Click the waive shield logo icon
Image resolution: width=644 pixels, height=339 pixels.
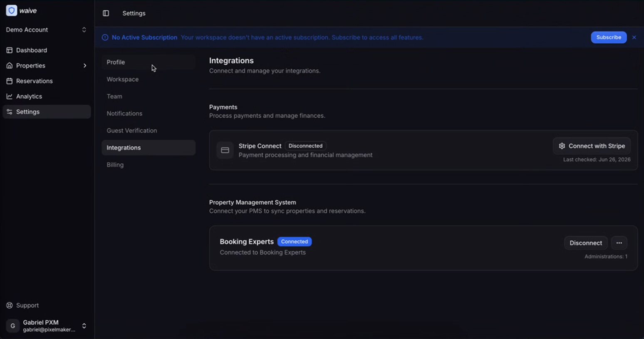[x=11, y=10]
